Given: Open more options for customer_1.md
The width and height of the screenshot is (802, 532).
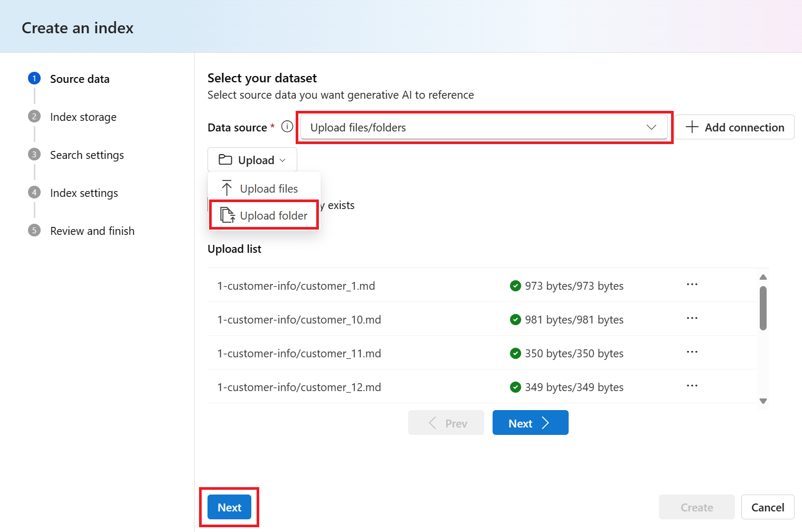Looking at the screenshot, I should tap(692, 284).
